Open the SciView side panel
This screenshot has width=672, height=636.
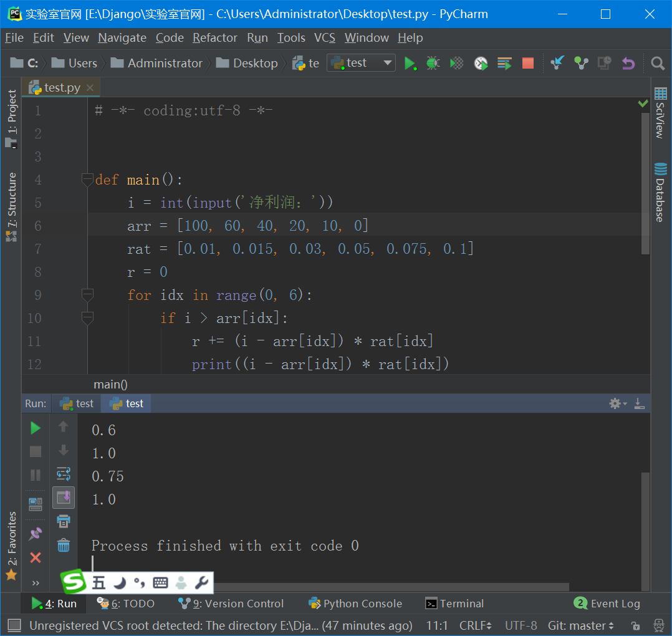point(660,112)
